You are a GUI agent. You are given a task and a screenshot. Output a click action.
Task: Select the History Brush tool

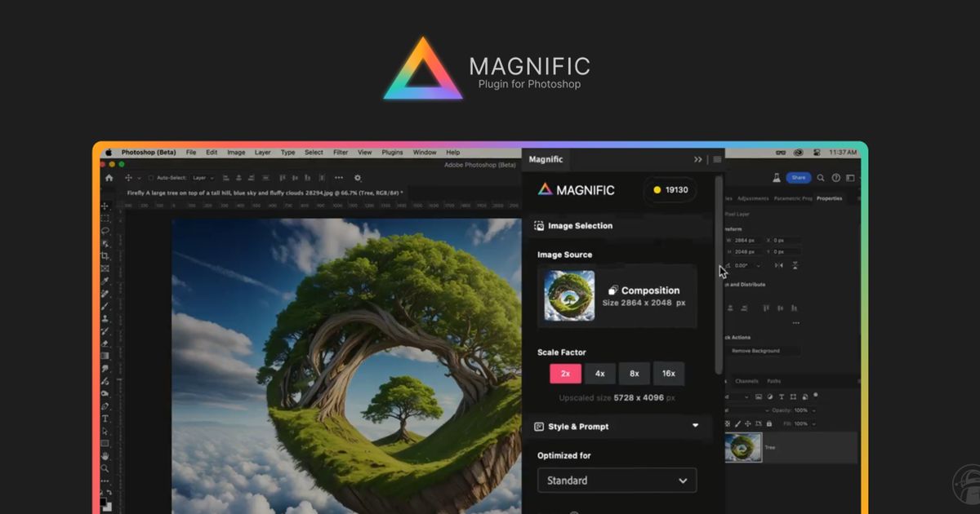point(105,331)
